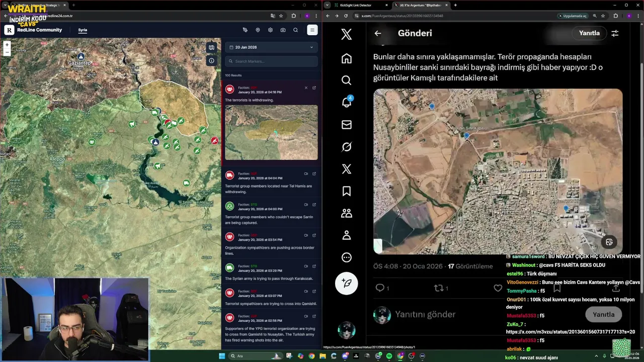Like the post with heart icon

tap(498, 288)
